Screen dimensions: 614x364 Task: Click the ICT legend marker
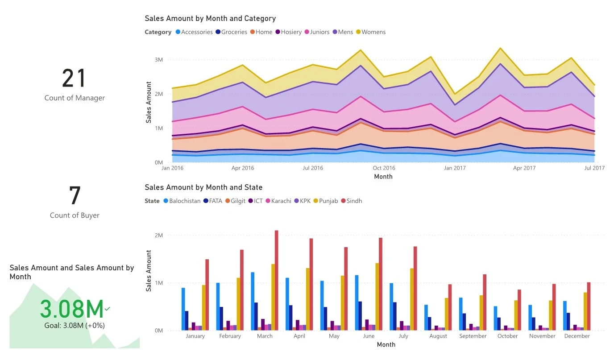pyautogui.click(x=251, y=201)
